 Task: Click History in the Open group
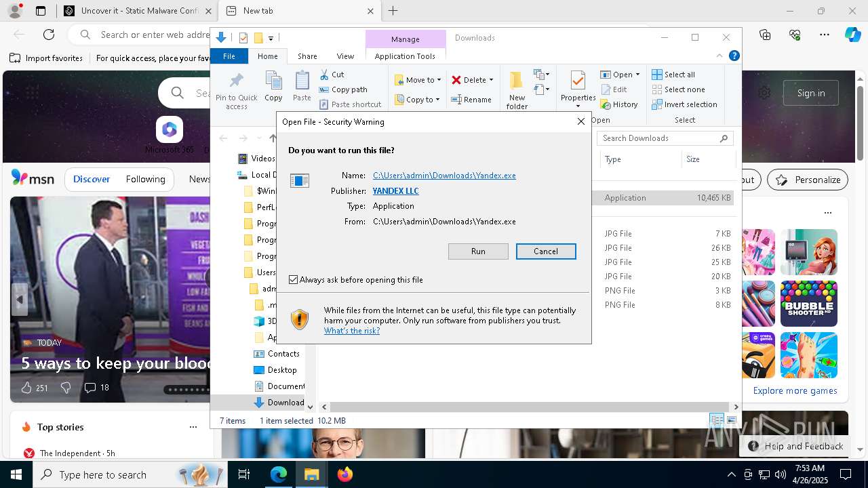tap(619, 104)
